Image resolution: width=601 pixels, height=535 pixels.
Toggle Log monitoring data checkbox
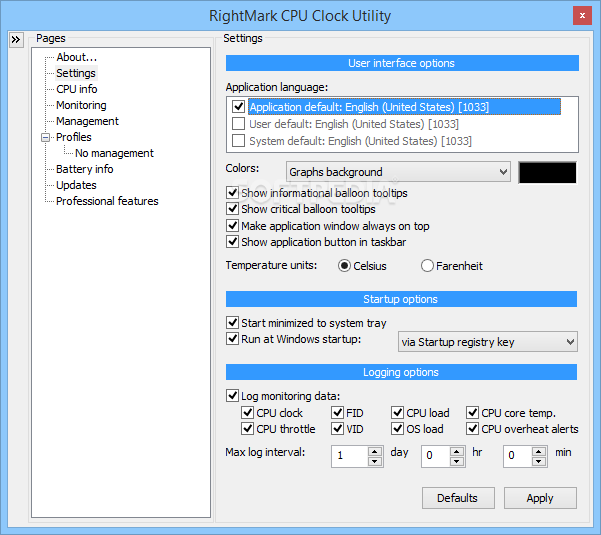pyautogui.click(x=233, y=396)
